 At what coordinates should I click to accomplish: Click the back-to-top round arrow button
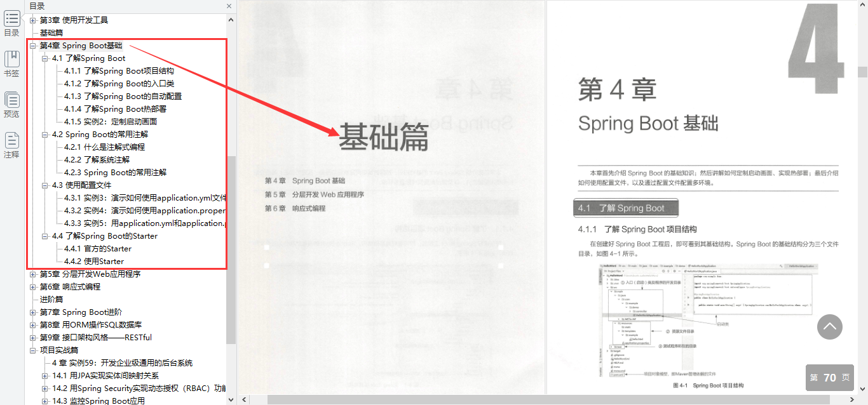[x=829, y=327]
